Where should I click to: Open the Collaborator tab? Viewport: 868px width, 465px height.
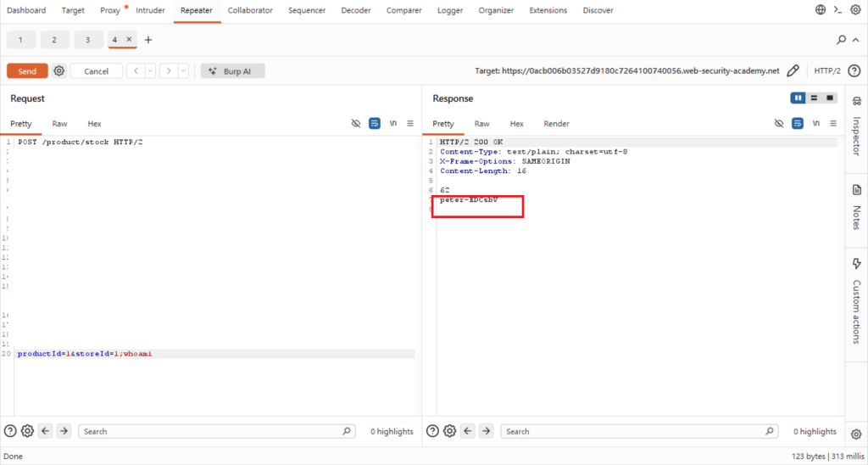[250, 10]
